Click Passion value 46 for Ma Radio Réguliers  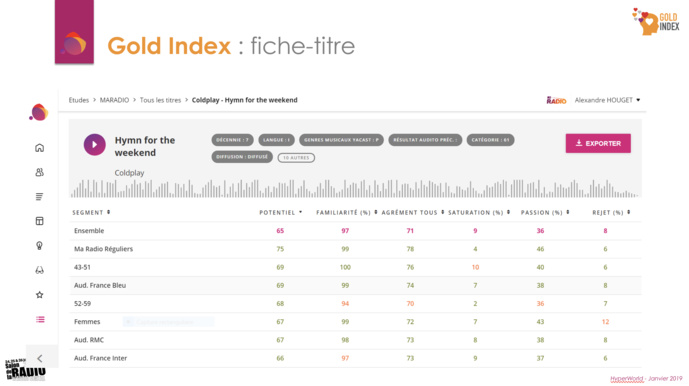pyautogui.click(x=540, y=249)
